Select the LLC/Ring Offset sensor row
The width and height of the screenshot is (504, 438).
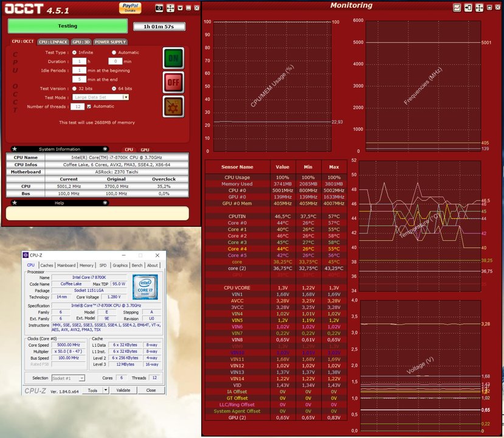[276, 405]
